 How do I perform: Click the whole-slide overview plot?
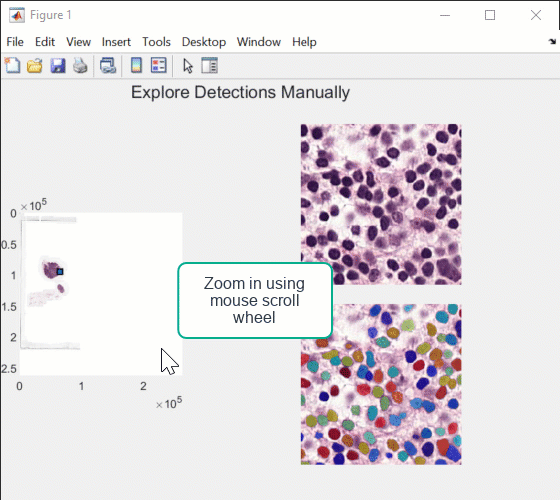101,294
